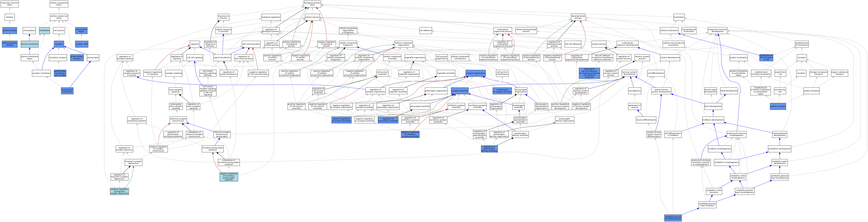The width and height of the screenshot is (868, 222).
Task: Click 'positive regulation of long-term synaptic depression'
Action: point(119,191)
